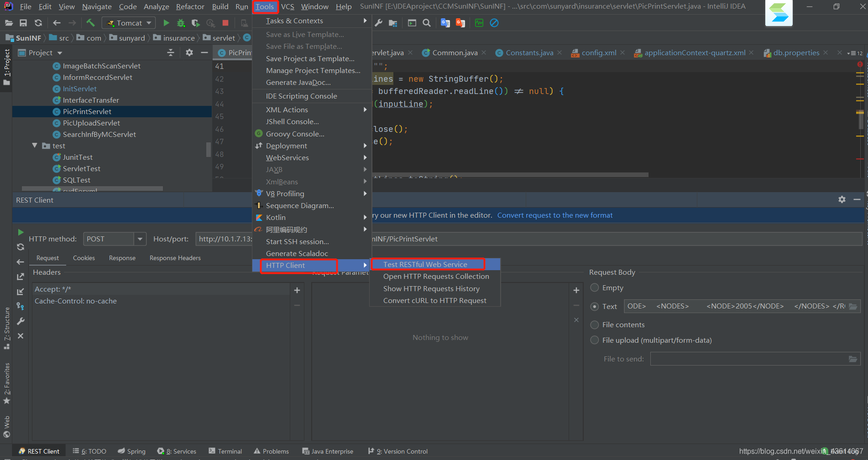The height and width of the screenshot is (460, 868).
Task: Open Settings wrench icon in toolbar
Action: click(x=379, y=23)
